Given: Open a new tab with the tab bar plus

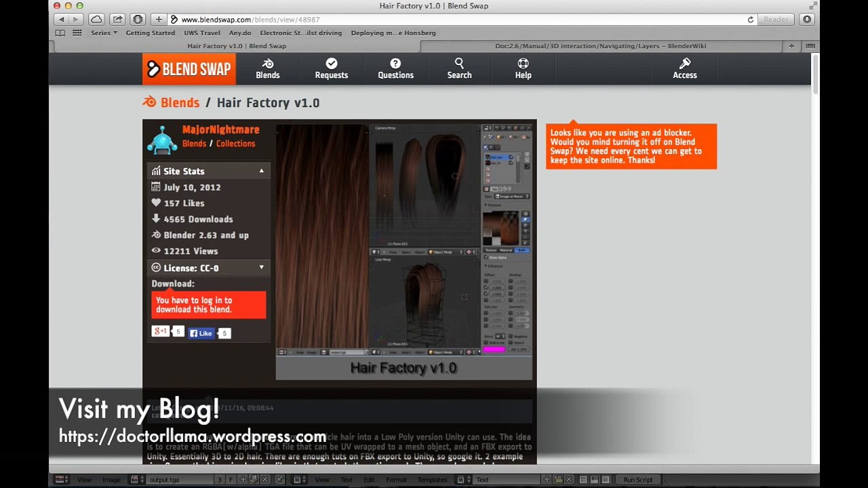Looking at the screenshot, I should click(x=791, y=46).
